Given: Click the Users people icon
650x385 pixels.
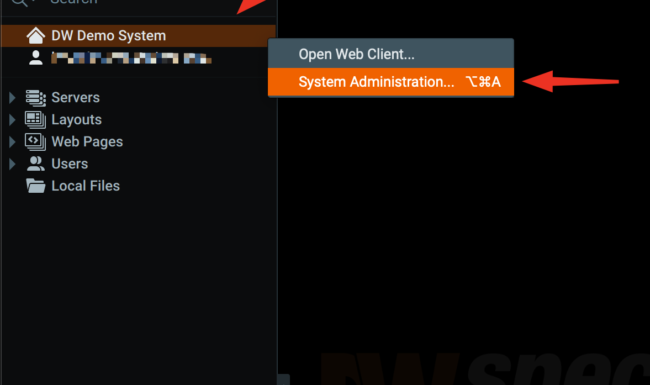Looking at the screenshot, I should tap(36, 164).
